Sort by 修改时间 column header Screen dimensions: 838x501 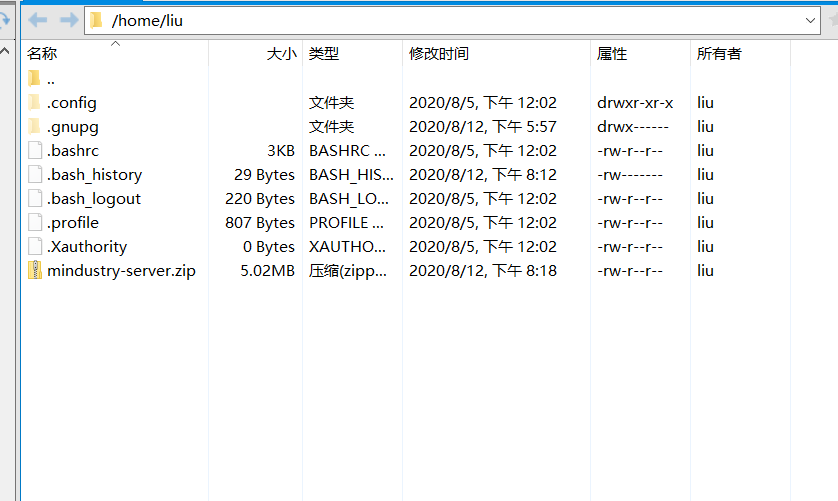[438, 54]
